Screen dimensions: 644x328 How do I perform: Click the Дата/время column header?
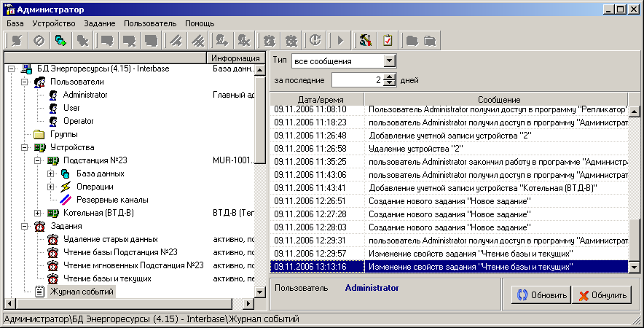click(317, 99)
